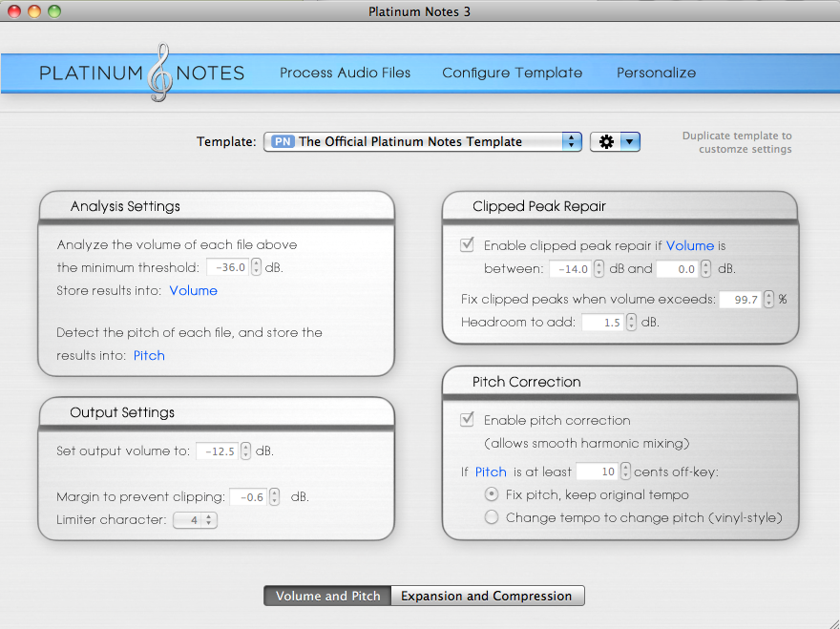Click the allows smooth harmonic mixing text
Image resolution: width=840 pixels, height=629 pixels.
point(587,443)
